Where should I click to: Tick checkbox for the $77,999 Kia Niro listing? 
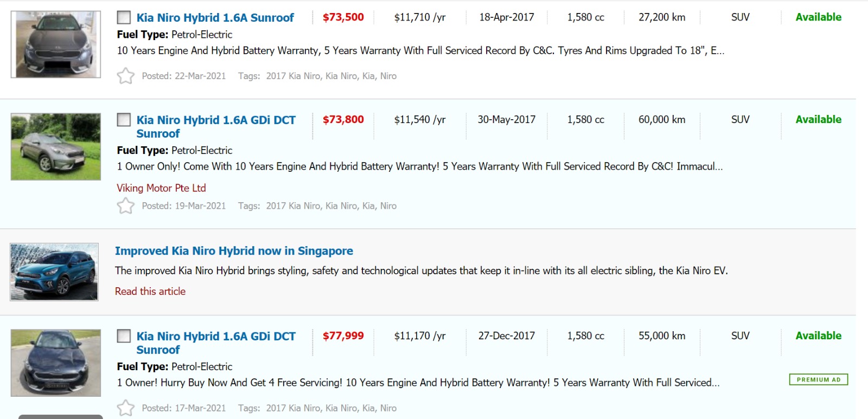(124, 336)
